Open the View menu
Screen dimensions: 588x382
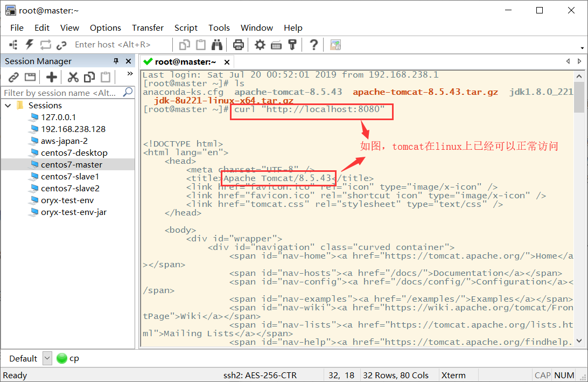click(x=70, y=28)
